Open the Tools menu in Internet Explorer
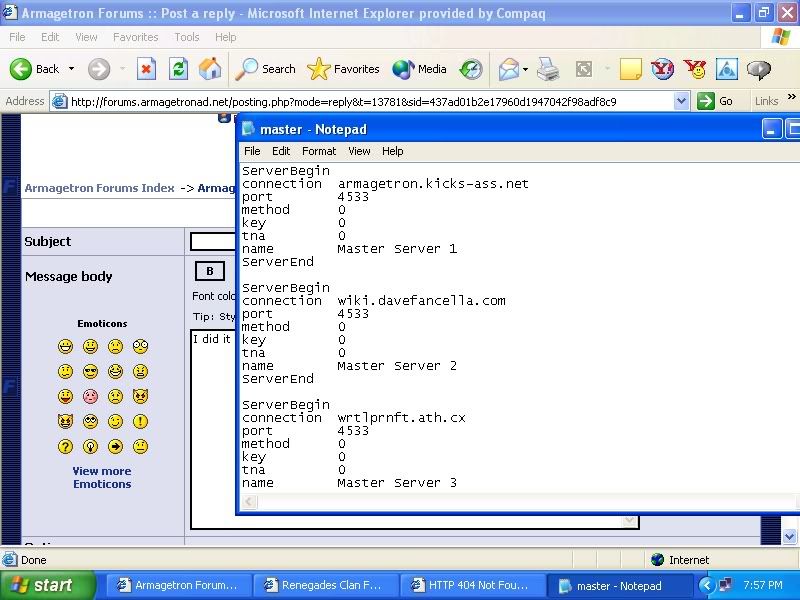Viewport: 800px width, 600px height. (187, 37)
